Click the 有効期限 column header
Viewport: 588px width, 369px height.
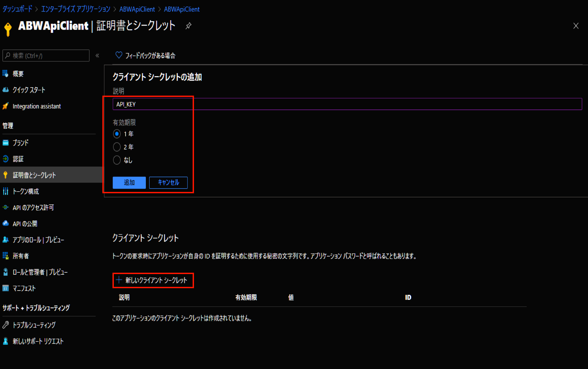tap(246, 297)
